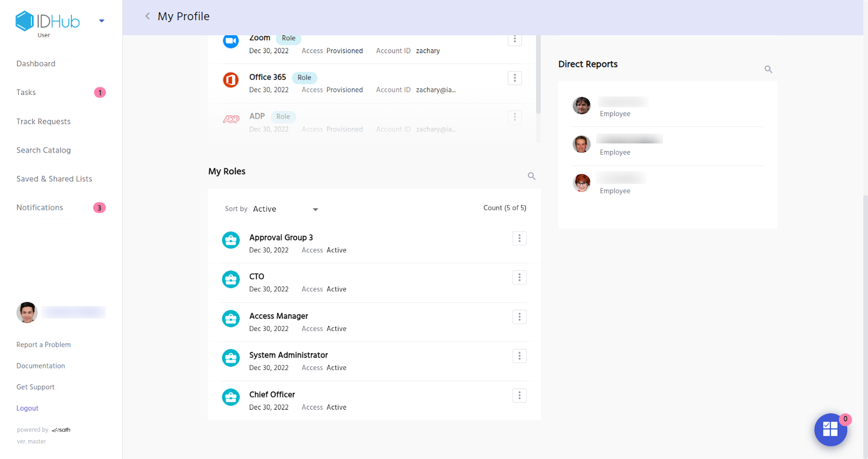Open options menu for Approval Group 3
Image resolution: width=868 pixels, height=459 pixels.
click(x=519, y=238)
